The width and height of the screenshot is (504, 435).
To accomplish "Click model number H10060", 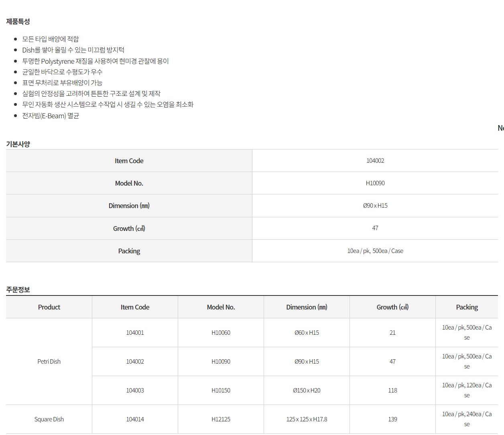I will point(221,333).
